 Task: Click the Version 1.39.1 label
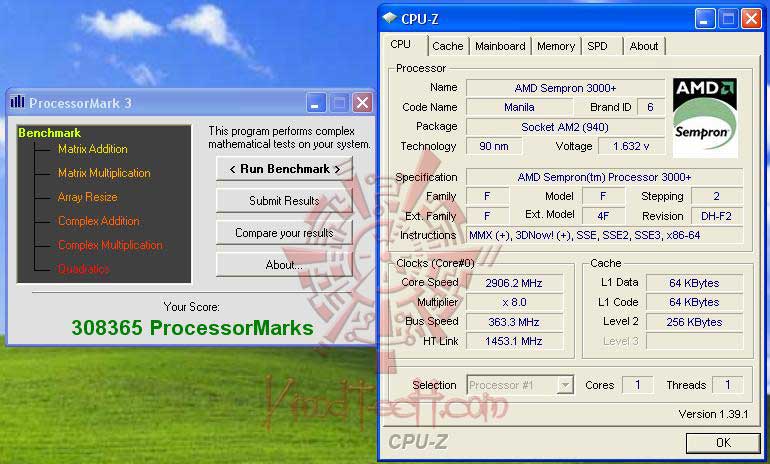coord(713,414)
